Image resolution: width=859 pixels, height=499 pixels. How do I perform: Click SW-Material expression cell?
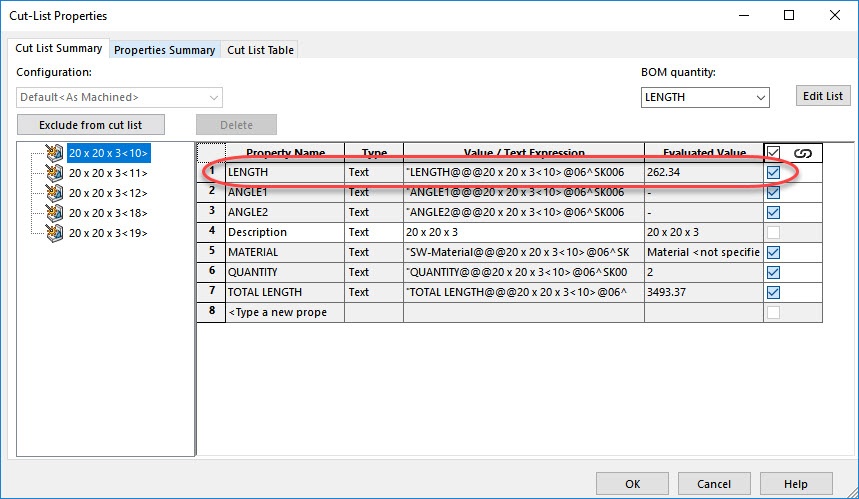524,252
